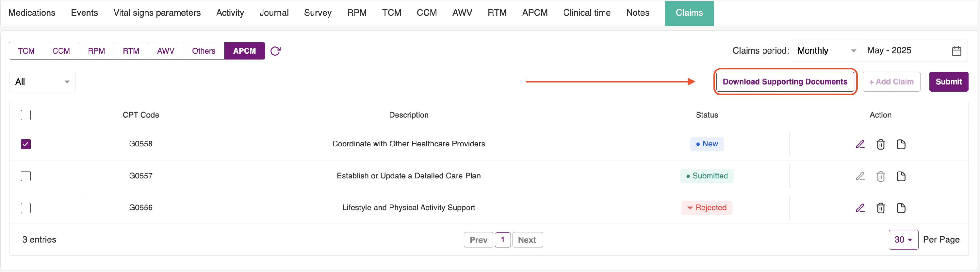Click the refresh icon beside APCM
The width and height of the screenshot is (980, 272).
275,51
